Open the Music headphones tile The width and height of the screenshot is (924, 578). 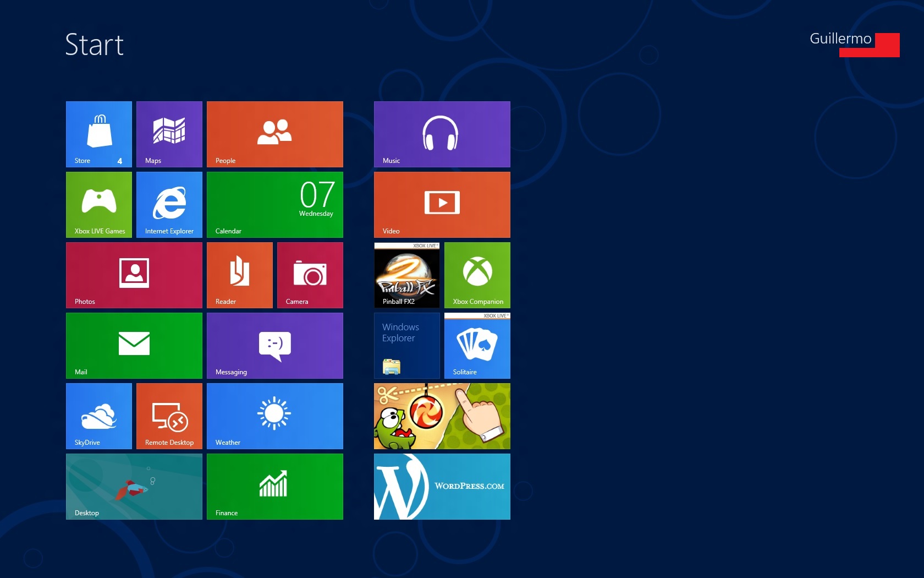click(442, 134)
